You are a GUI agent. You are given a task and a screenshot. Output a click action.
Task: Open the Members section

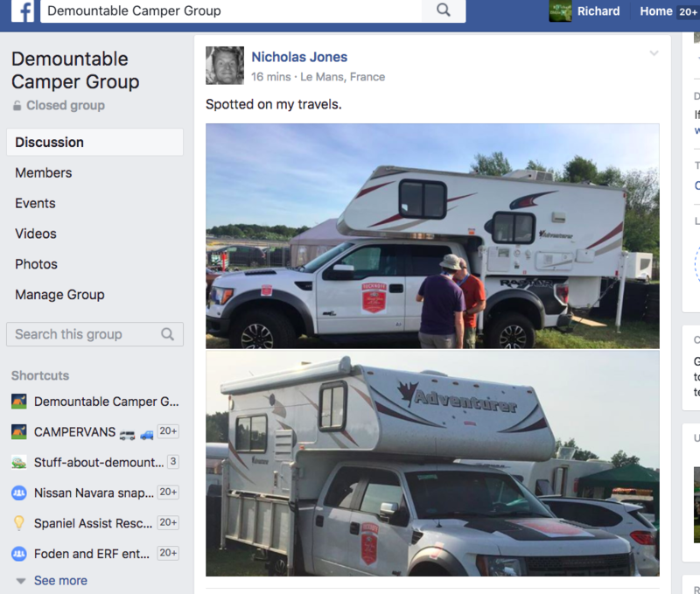click(x=43, y=172)
